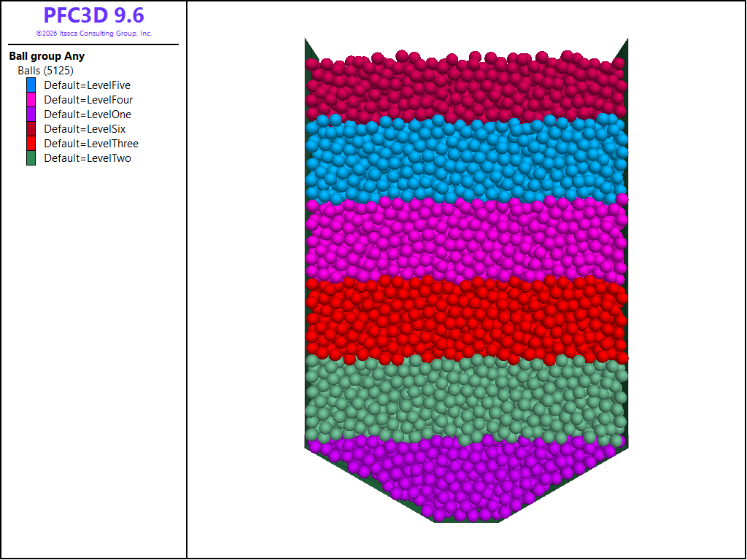The image size is (747, 560).
Task: Select the magenta ball layer in the hopper
Action: [465, 239]
